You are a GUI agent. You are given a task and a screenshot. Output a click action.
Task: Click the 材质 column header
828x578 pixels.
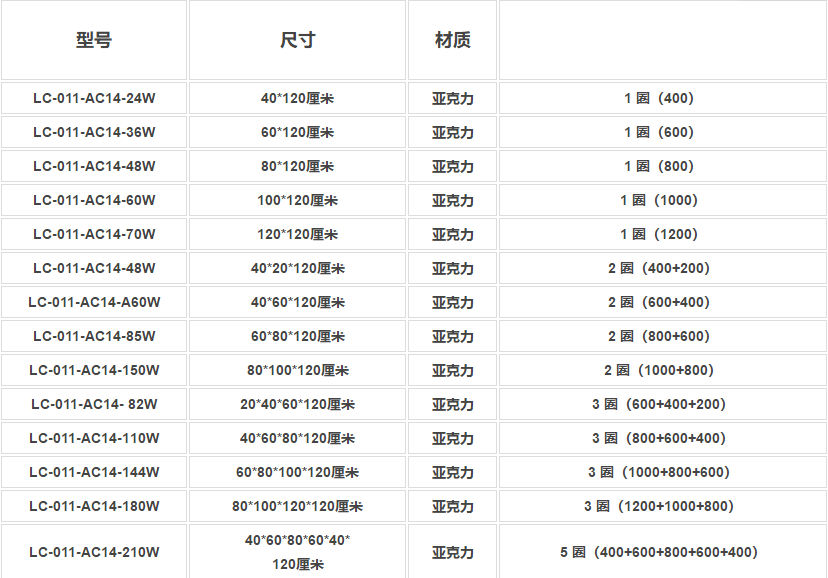tap(452, 40)
